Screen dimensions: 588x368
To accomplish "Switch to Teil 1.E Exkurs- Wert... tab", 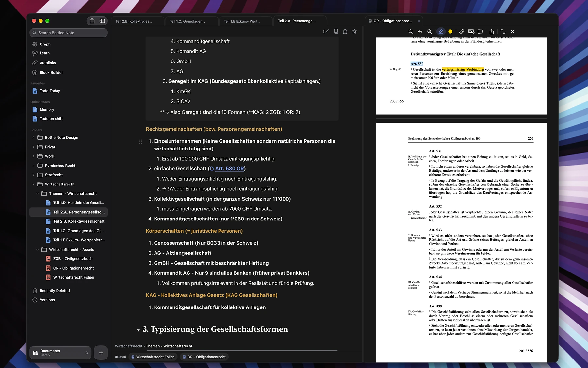I will click(x=246, y=21).
